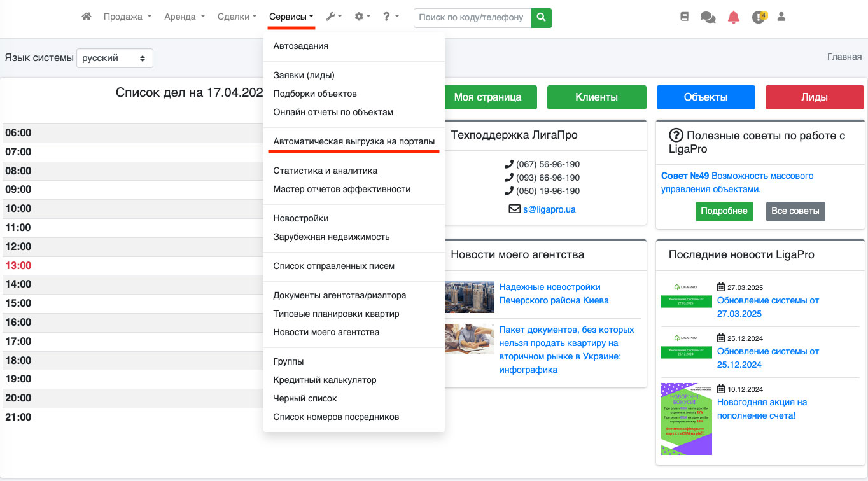The image size is (868, 481).
Task: Click the green search magnifier button
Action: coord(542,18)
